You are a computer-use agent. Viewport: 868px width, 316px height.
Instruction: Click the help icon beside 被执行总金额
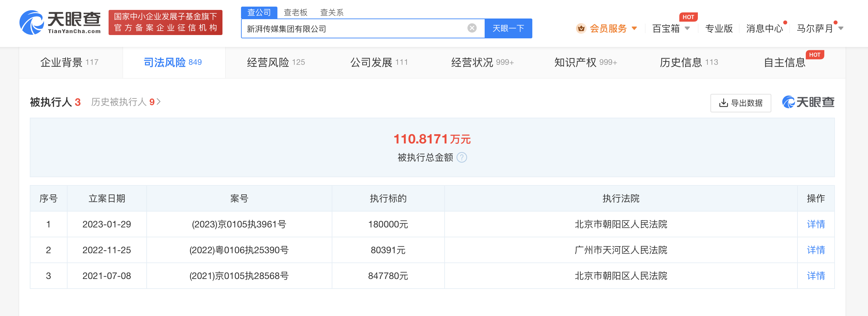click(x=461, y=157)
